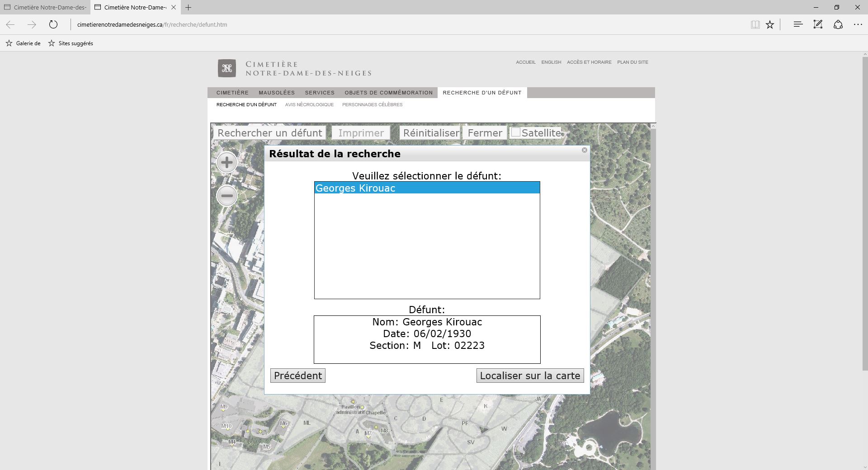The width and height of the screenshot is (868, 470).
Task: Open the browser share icon
Action: tap(838, 24)
